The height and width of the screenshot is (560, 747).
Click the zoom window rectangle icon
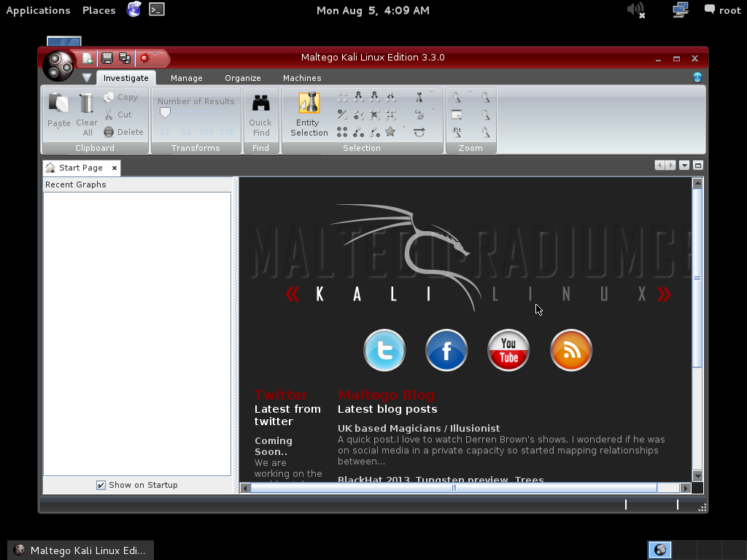click(x=457, y=114)
